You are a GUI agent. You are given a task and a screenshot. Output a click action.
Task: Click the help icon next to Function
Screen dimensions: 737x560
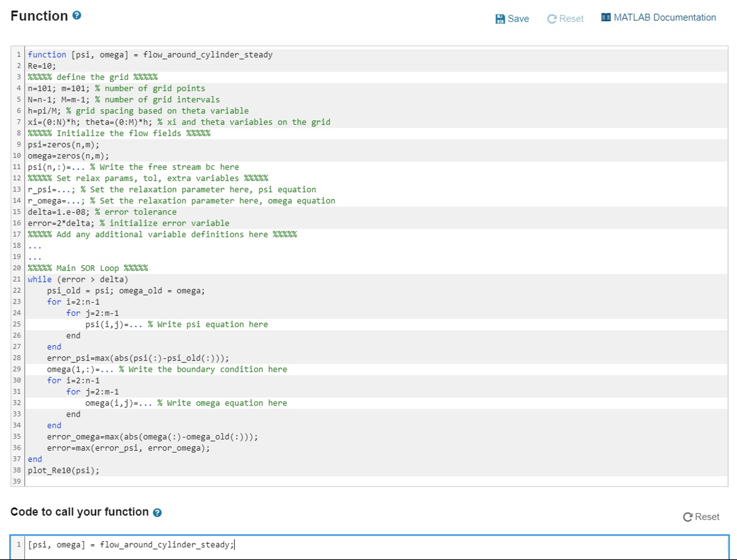76,15
